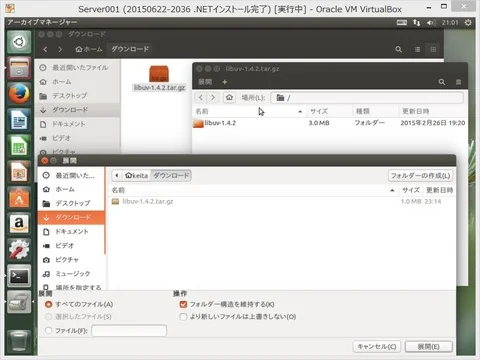The image size is (480, 360).
Task: Open archive window hamburger menu
Action: pos(458,82)
